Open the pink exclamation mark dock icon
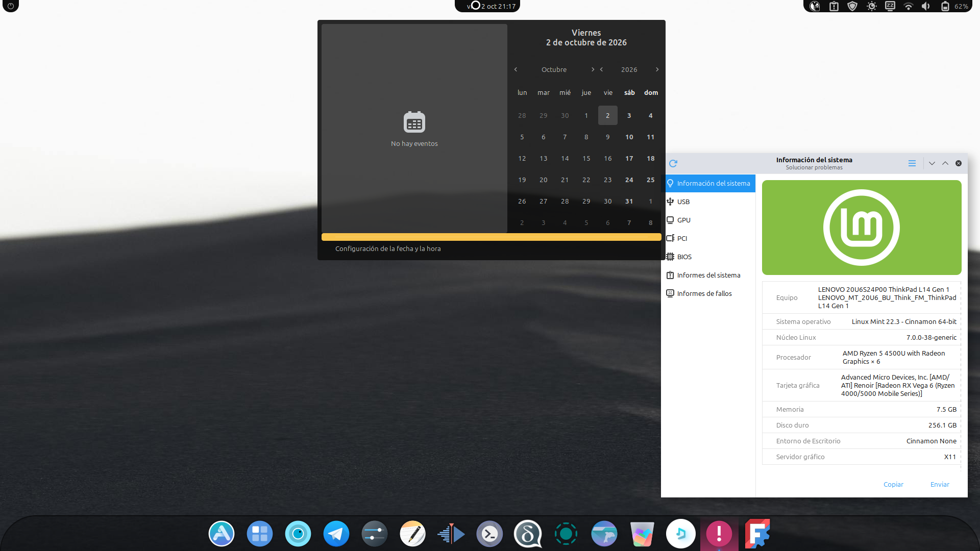Screen dimensions: 980x551 click(719, 534)
